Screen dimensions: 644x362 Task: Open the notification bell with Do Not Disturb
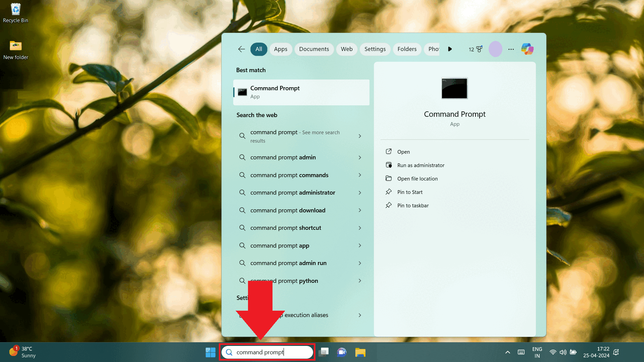coord(616,352)
